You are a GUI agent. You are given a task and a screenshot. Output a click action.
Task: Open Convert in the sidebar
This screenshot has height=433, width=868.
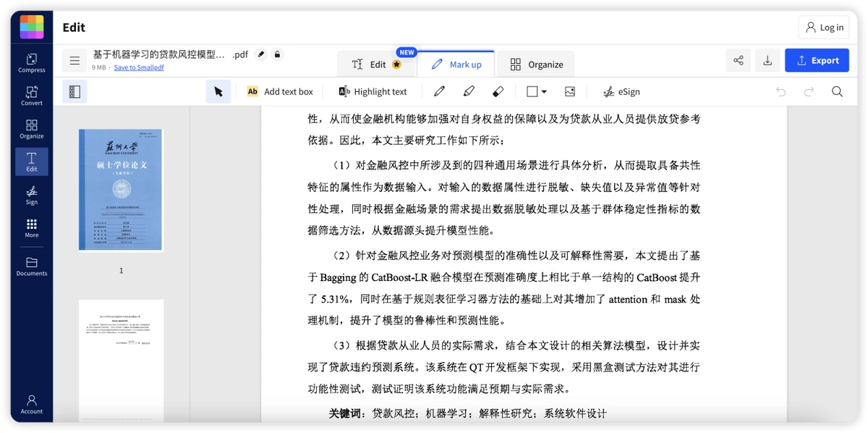coord(32,96)
